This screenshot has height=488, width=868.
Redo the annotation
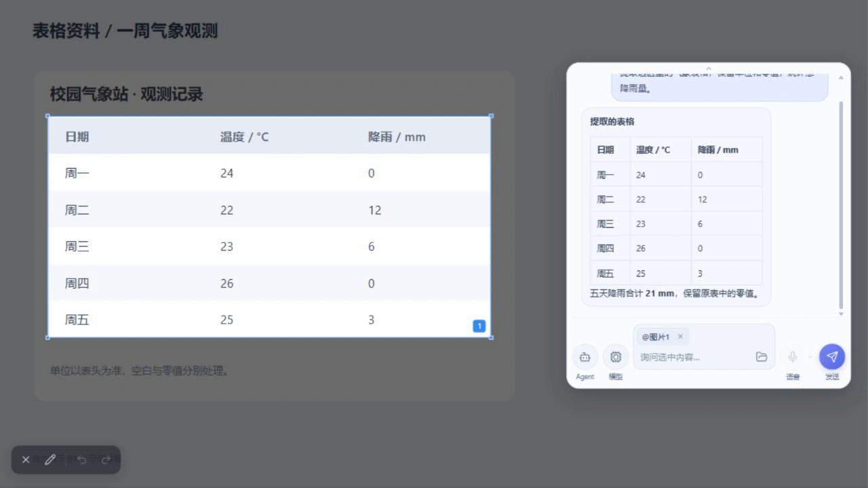click(x=106, y=460)
